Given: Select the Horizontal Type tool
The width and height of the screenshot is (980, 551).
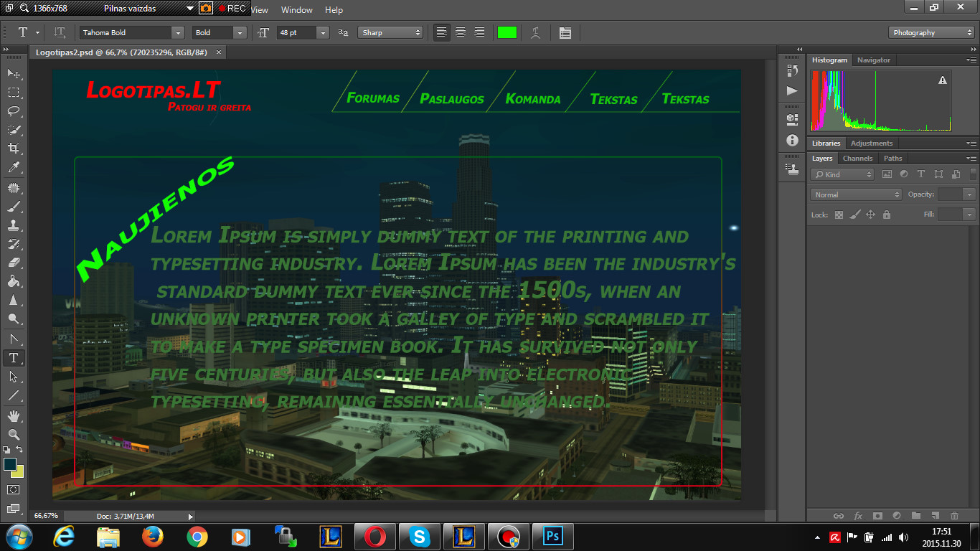Looking at the screenshot, I should [14, 357].
